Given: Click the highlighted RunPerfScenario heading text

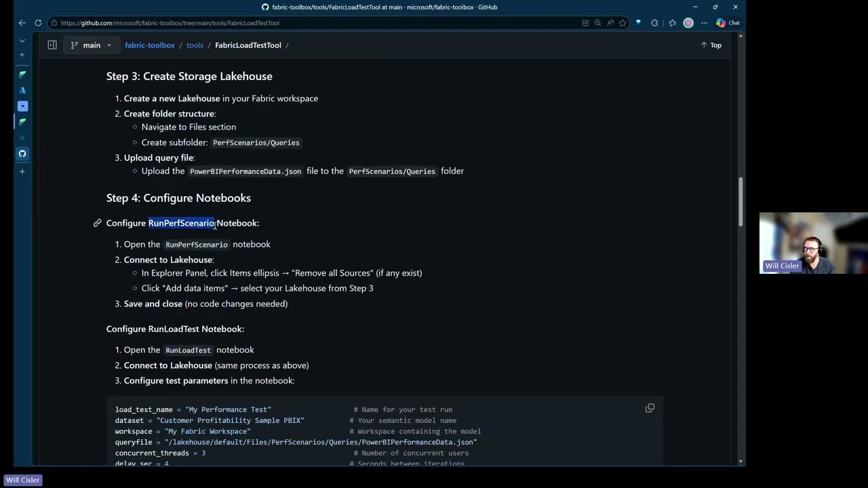Looking at the screenshot, I should 182,223.
